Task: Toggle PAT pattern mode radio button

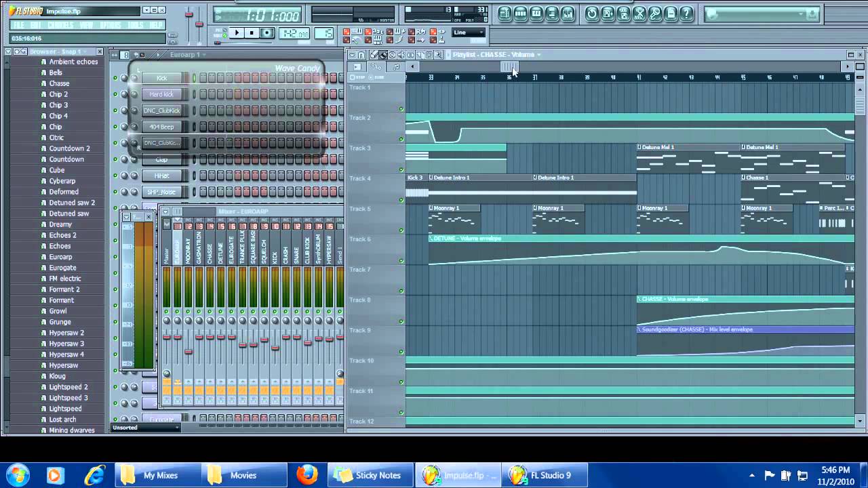Action: tap(224, 30)
